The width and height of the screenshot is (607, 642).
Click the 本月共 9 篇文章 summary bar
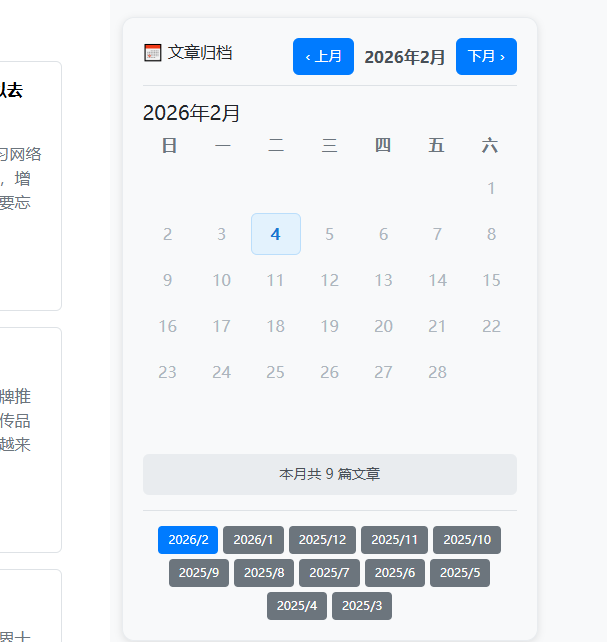pos(329,474)
